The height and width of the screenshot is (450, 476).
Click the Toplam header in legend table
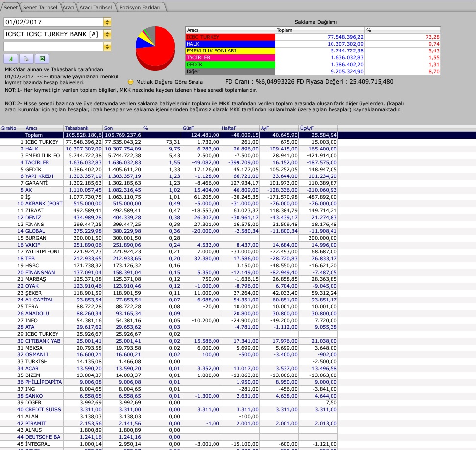coord(320,30)
